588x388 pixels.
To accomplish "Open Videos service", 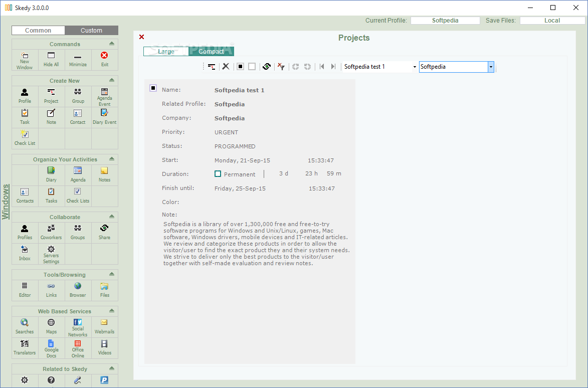I will [105, 348].
